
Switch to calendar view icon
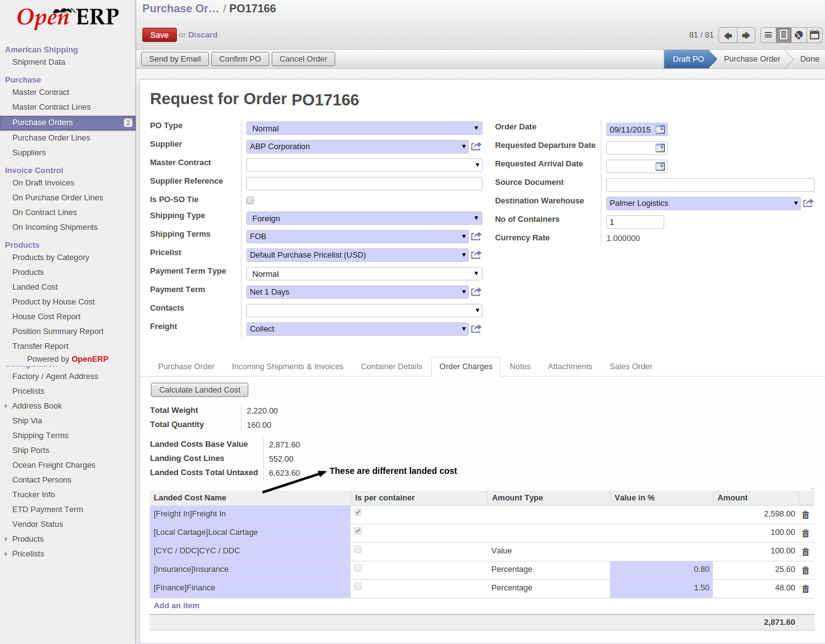point(815,35)
